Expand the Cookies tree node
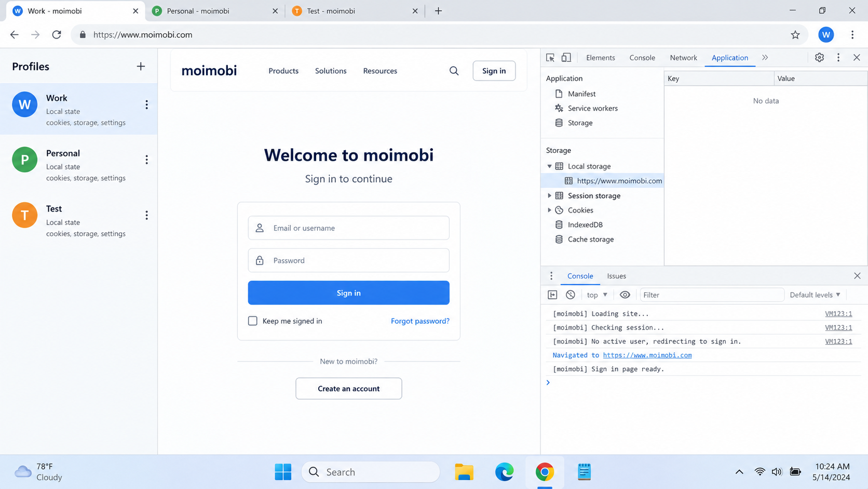Viewport: 868px width, 489px height. tap(549, 210)
